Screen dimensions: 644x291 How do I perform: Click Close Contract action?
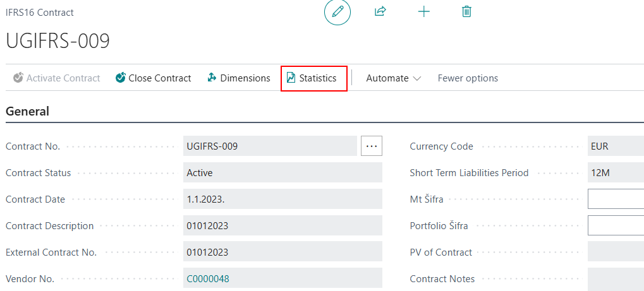[154, 78]
